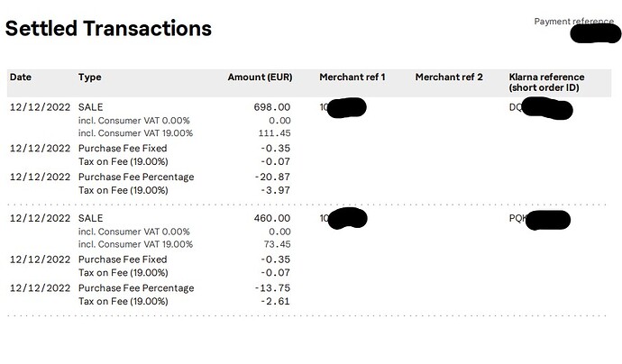Select the -2.61 tax on fee value
Viewport: 622px width, 364px height.
pos(277,301)
